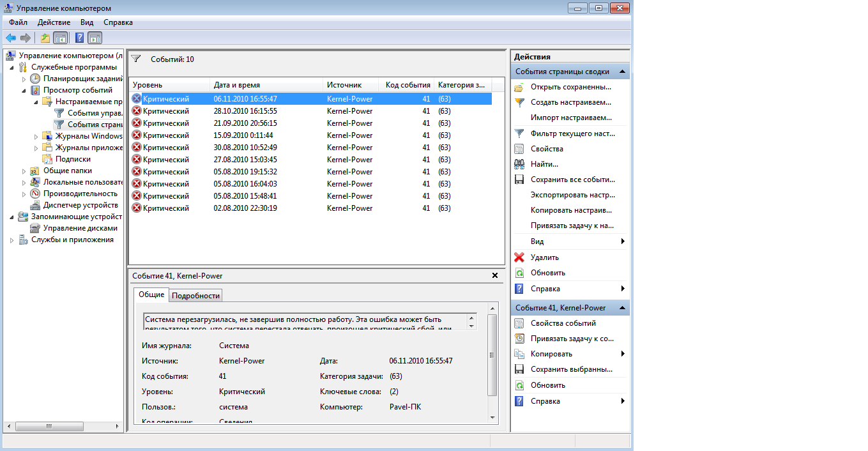Collapse the Запоминающие устройства tree node
This screenshot has height=451, width=868.
[x=12, y=217]
